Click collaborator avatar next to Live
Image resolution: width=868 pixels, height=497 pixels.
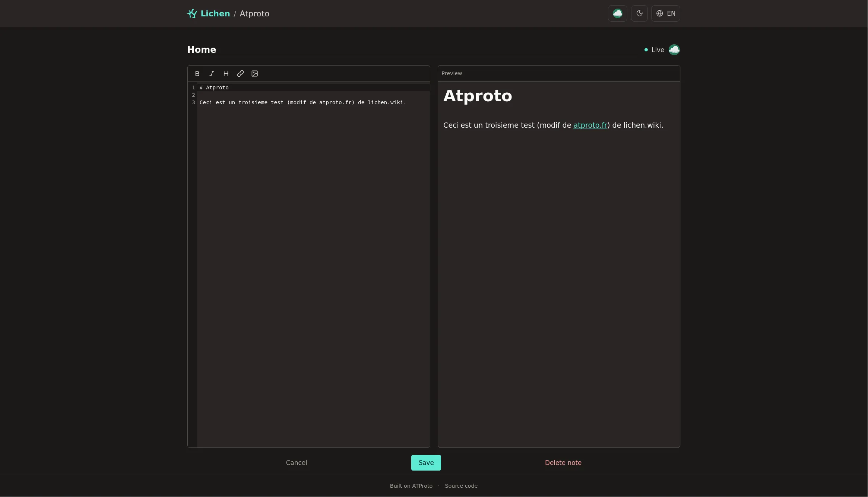pos(674,50)
